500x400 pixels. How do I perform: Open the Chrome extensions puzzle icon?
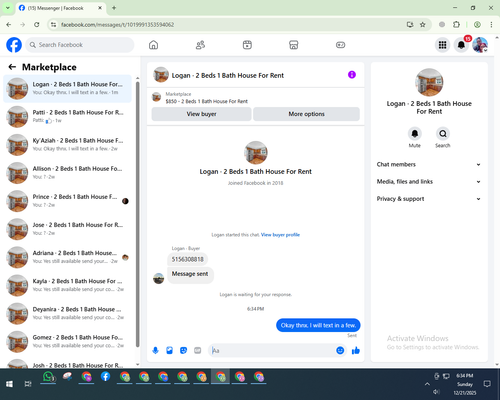pos(456,24)
